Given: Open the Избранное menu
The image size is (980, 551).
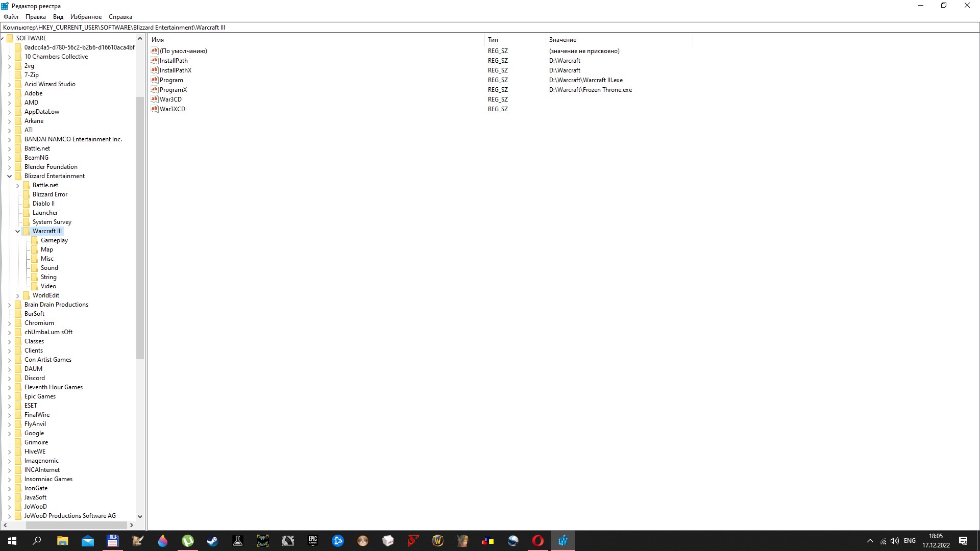Looking at the screenshot, I should pyautogui.click(x=86, y=17).
